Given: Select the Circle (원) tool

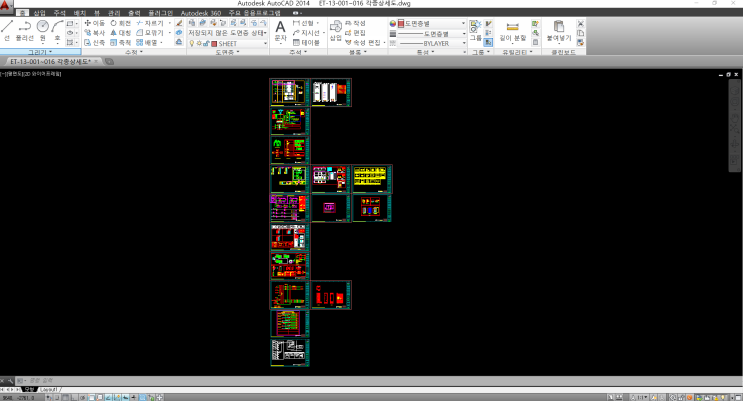Looking at the screenshot, I should (43, 31).
